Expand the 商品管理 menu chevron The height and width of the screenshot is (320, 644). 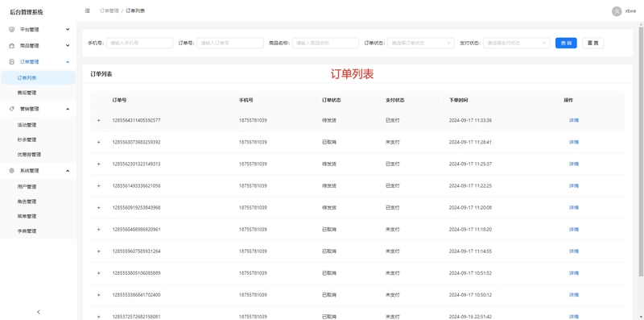(68, 46)
